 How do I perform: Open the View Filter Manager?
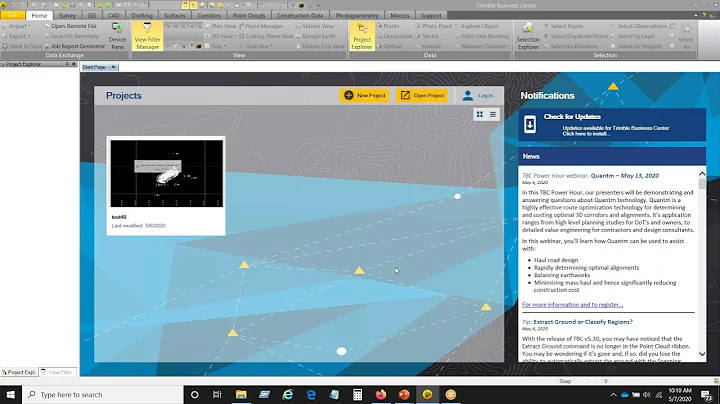click(147, 36)
